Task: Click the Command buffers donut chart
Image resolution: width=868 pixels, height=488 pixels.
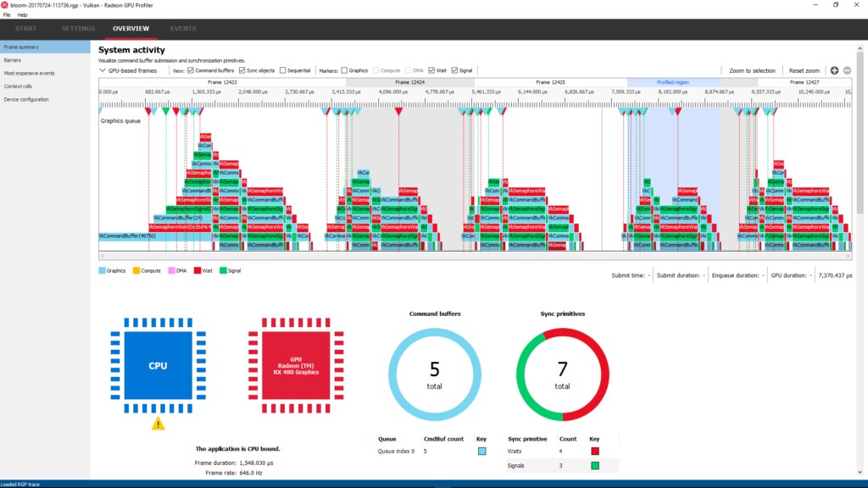Action: pyautogui.click(x=435, y=374)
